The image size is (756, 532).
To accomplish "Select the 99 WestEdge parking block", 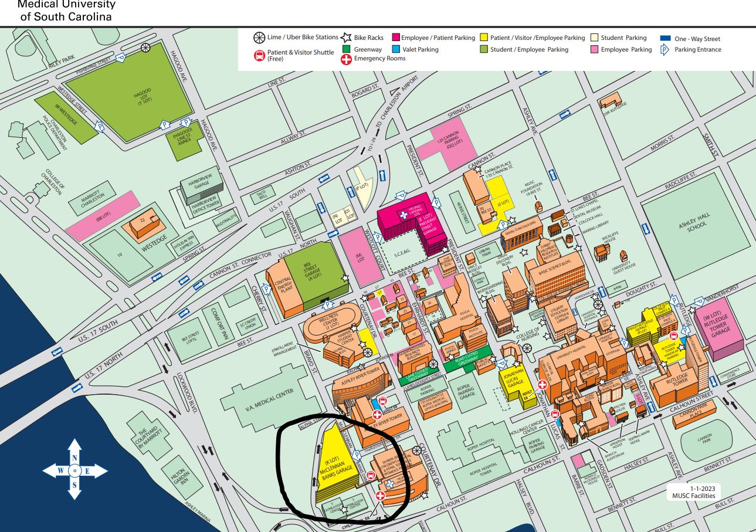I will 66,118.
